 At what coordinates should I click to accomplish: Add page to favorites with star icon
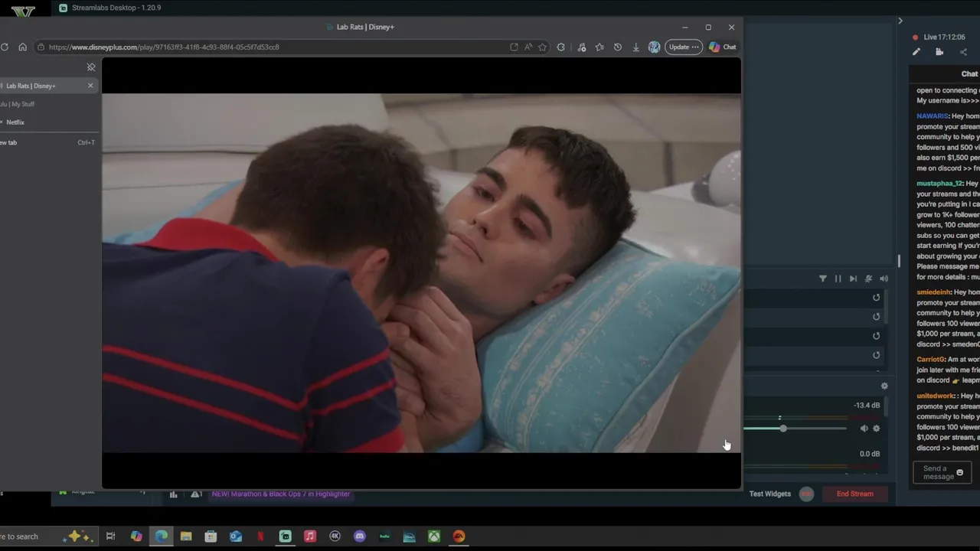[x=542, y=47]
